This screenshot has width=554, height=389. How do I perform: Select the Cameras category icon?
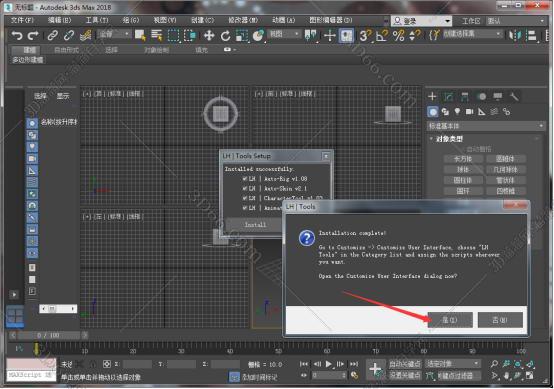click(x=469, y=112)
